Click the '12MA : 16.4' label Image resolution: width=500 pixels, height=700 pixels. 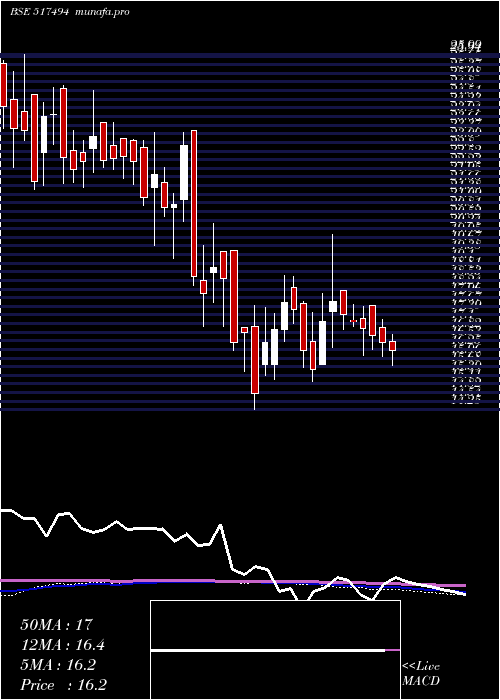click(63, 645)
